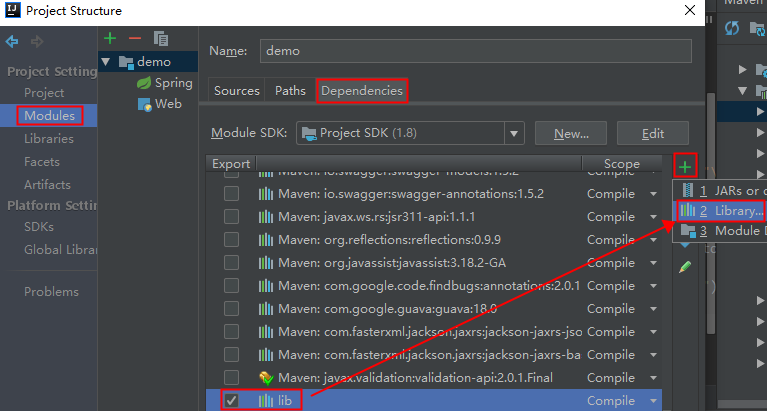Click the Export column header
Viewport: 767px width, 411px height.
[231, 163]
